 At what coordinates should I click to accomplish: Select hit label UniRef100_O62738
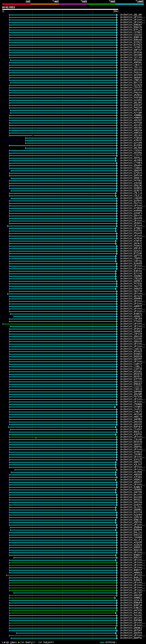[131, 291]
